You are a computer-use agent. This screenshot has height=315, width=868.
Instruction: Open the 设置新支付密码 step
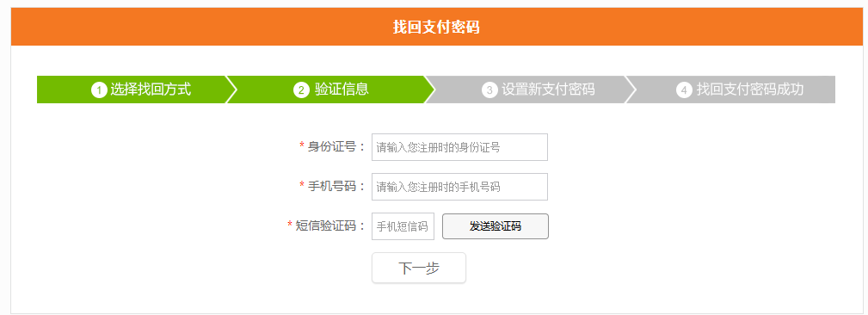548,90
